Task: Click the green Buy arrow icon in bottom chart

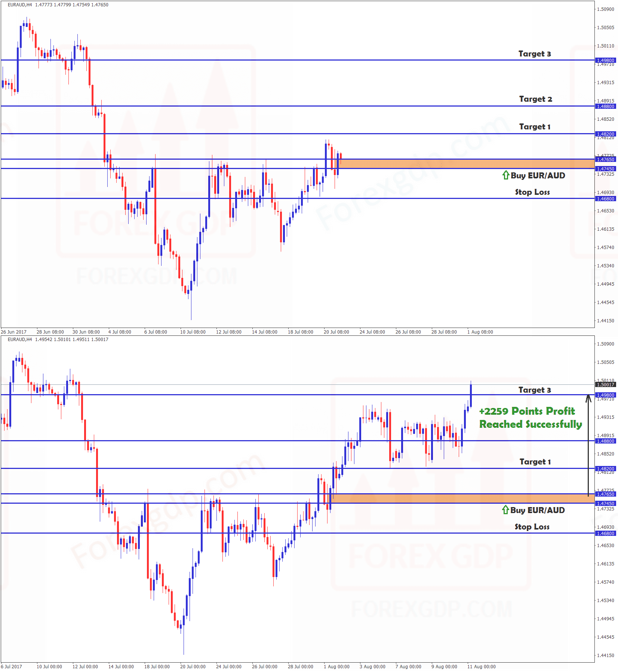Action: (x=505, y=509)
